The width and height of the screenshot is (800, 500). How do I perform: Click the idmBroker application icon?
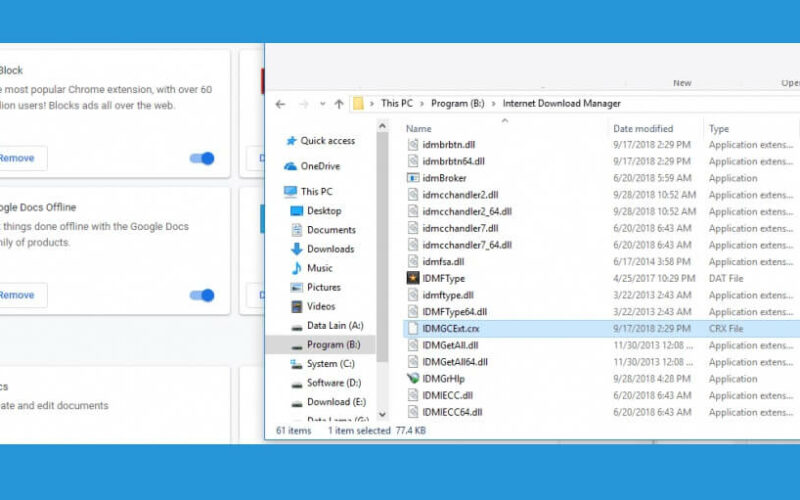pos(413,178)
